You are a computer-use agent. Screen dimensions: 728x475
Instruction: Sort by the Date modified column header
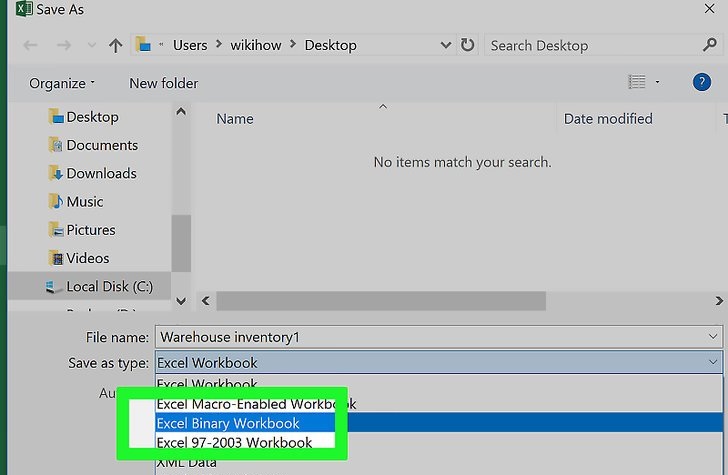[x=608, y=119]
